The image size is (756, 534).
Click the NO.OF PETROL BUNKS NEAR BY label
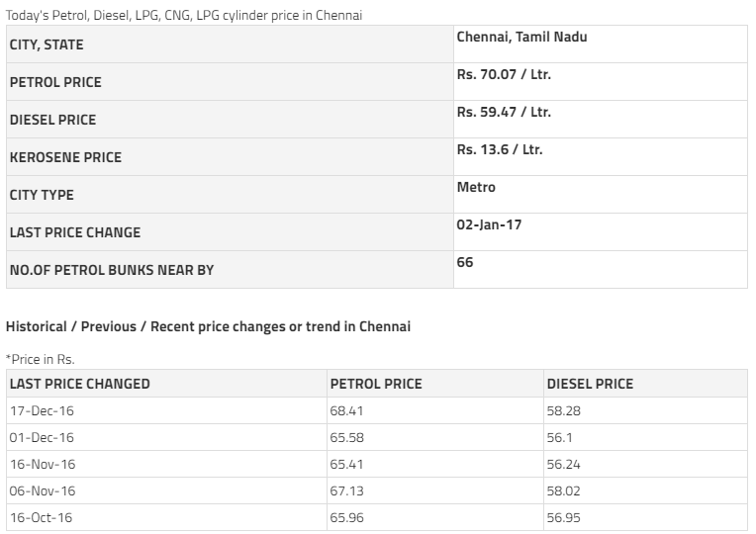coord(112,270)
